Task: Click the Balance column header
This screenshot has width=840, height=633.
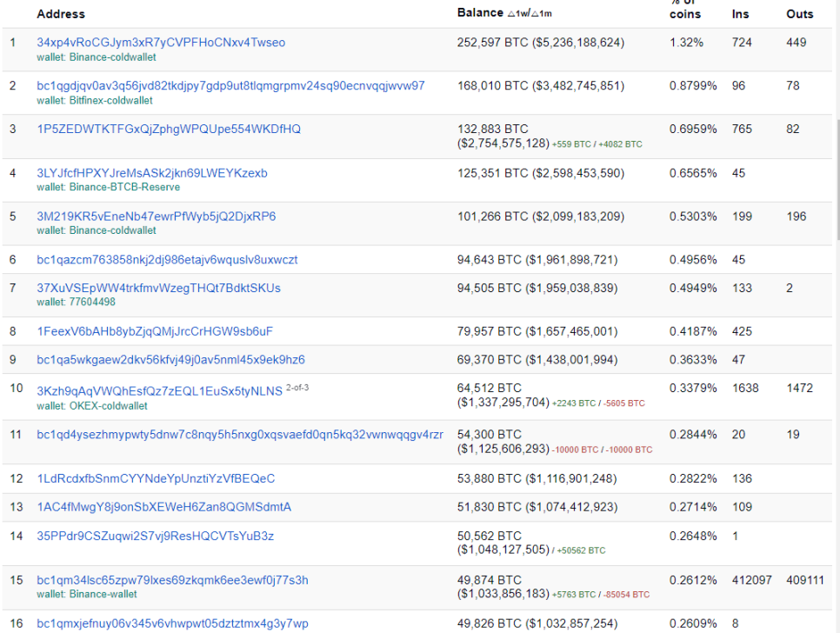Action: [480, 13]
